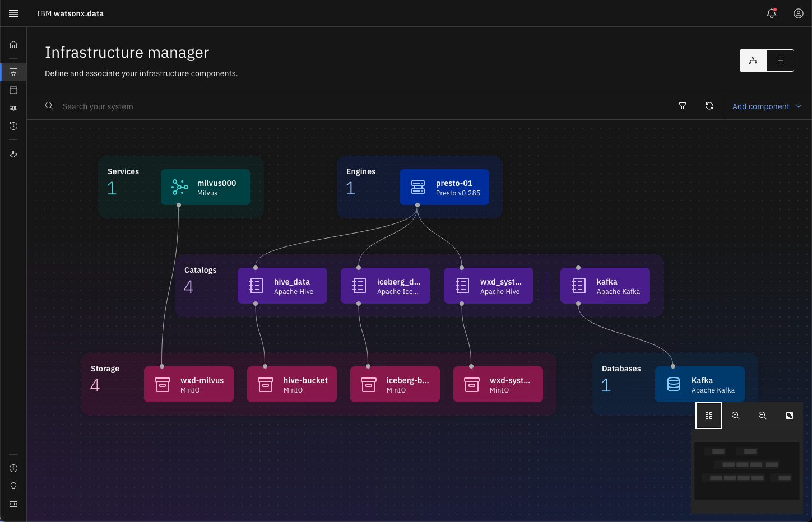Click the hive-bucket storage box icon
Viewport: 812px width, 522px height.
point(266,384)
